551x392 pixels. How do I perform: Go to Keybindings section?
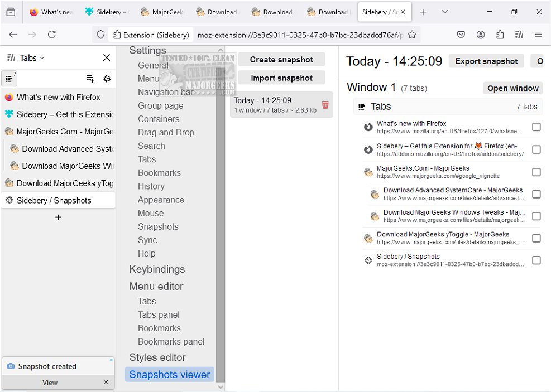click(x=157, y=269)
